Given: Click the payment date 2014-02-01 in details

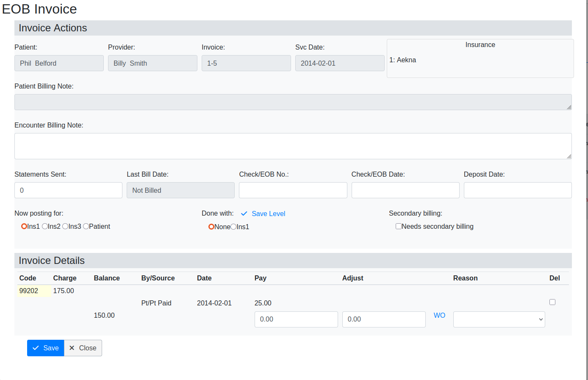Looking at the screenshot, I should click(x=214, y=303).
